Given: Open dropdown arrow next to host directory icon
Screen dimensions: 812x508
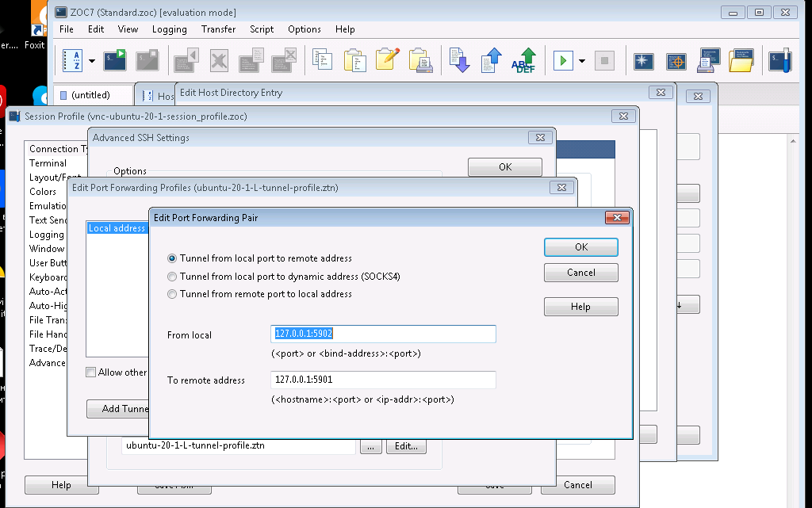Looking at the screenshot, I should (x=92, y=61).
